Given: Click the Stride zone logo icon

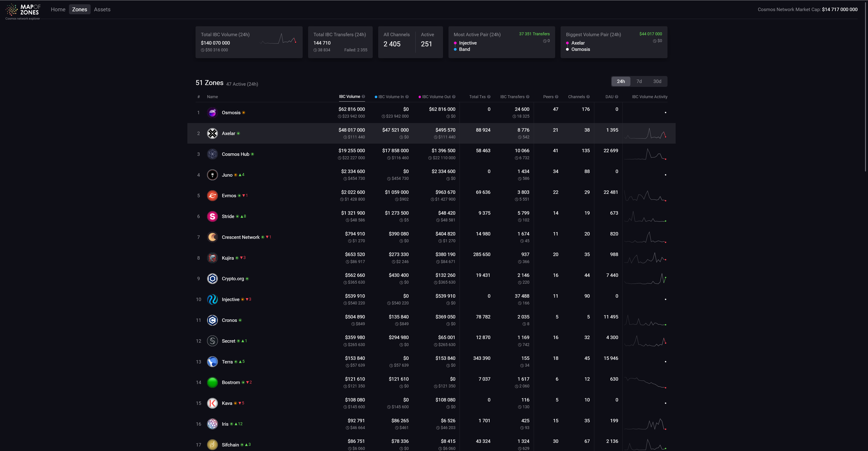Looking at the screenshot, I should pos(212,216).
